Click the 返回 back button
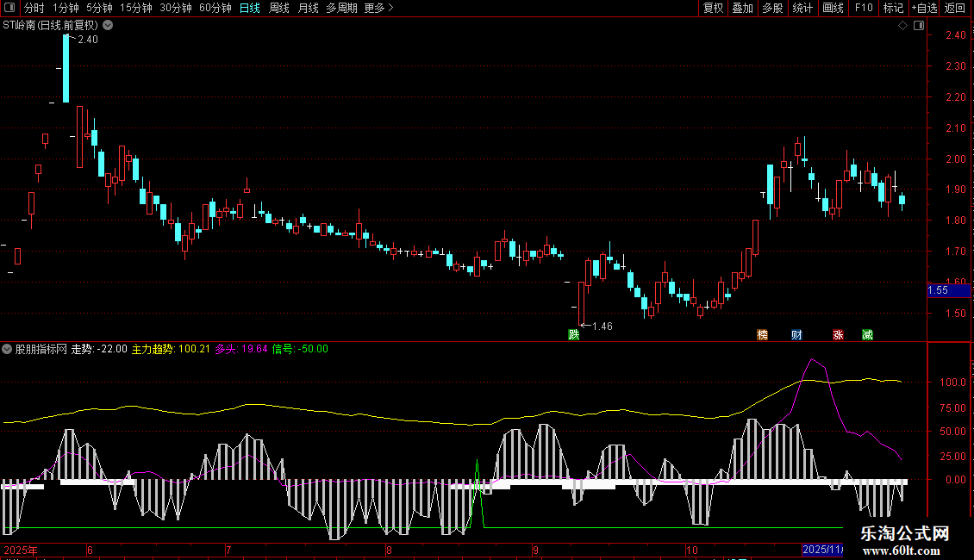Screen dimensions: 974x560 [x=955, y=8]
